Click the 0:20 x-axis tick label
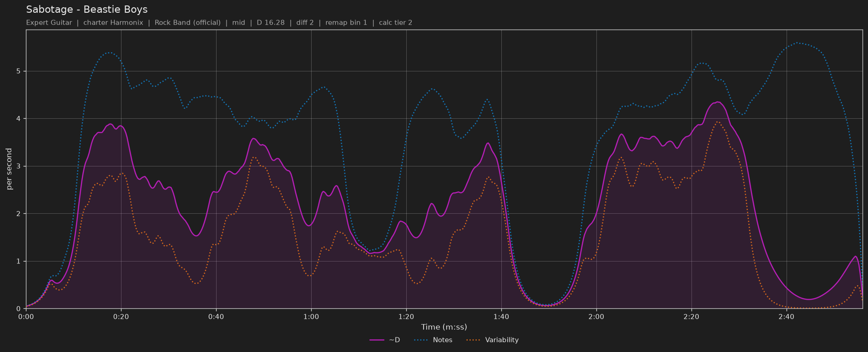This screenshot has height=352, width=868. (x=121, y=317)
